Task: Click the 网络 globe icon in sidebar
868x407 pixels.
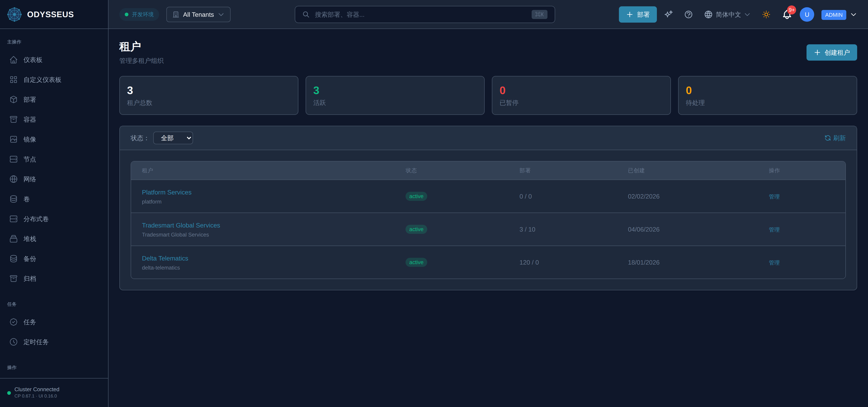Action: coord(14,179)
